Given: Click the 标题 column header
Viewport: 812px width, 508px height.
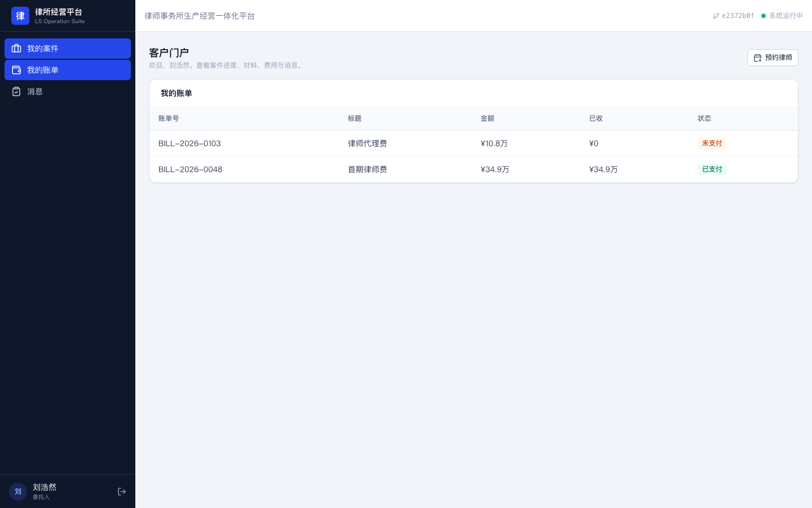Looking at the screenshot, I should (x=355, y=119).
